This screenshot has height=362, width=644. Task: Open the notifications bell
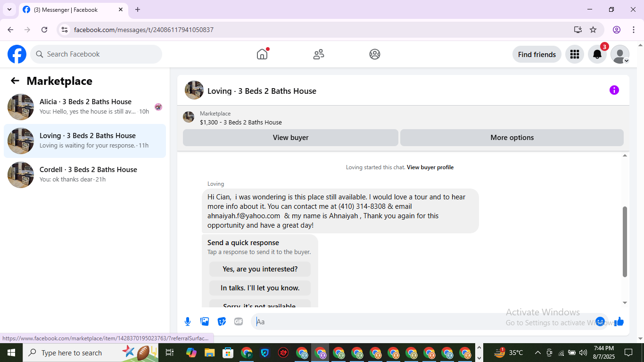[597, 54]
